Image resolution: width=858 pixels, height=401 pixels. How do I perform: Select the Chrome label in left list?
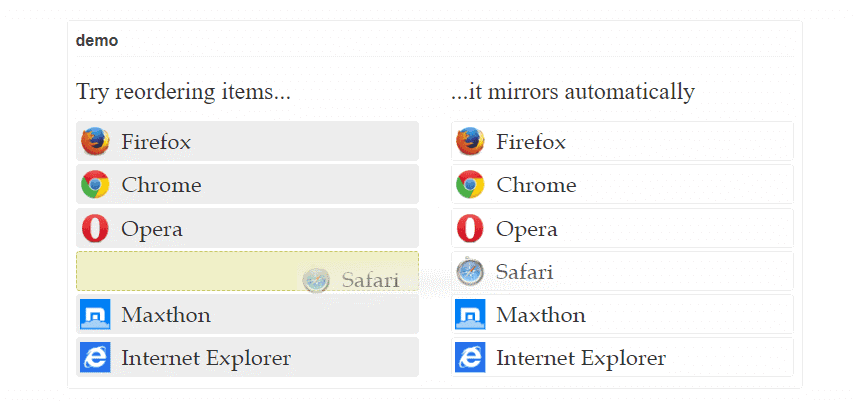[161, 185]
